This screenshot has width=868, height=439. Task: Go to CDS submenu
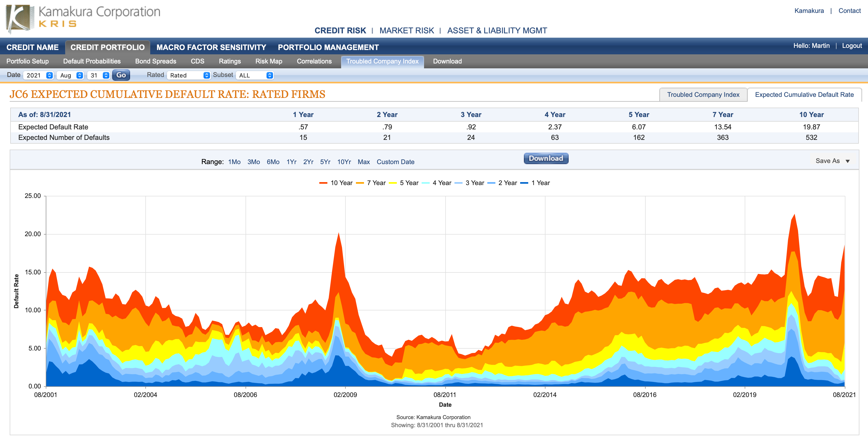pos(197,61)
